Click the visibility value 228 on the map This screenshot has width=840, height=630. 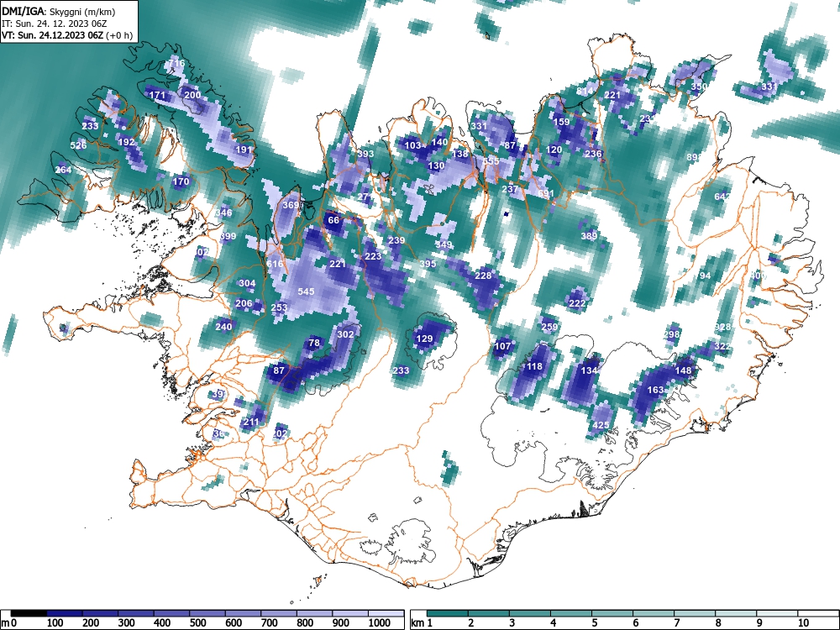pos(483,276)
